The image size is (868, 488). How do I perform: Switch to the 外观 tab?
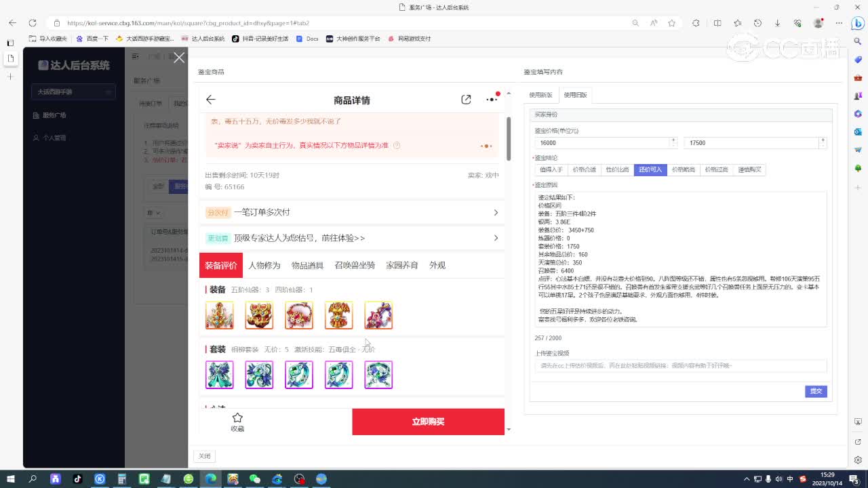437,265
